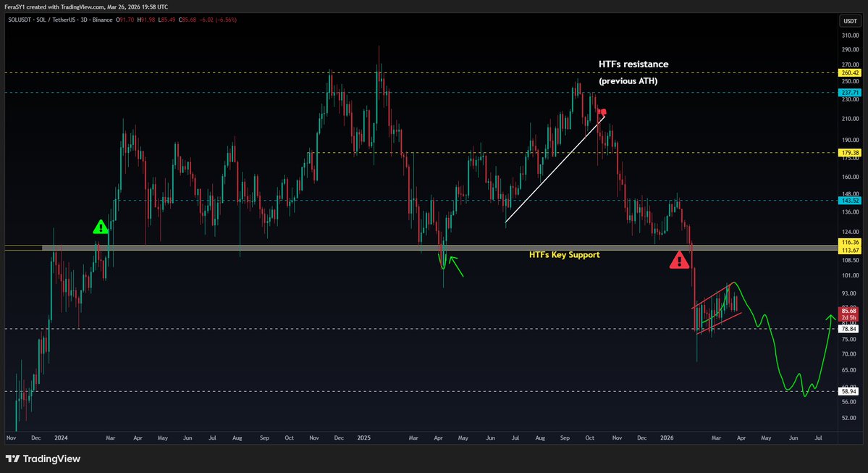Click the 2024 label on time axis

(61, 438)
